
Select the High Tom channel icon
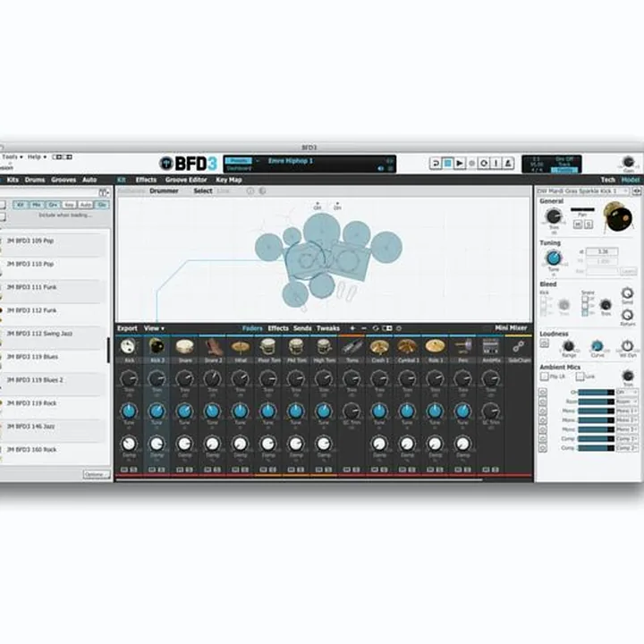pos(324,347)
